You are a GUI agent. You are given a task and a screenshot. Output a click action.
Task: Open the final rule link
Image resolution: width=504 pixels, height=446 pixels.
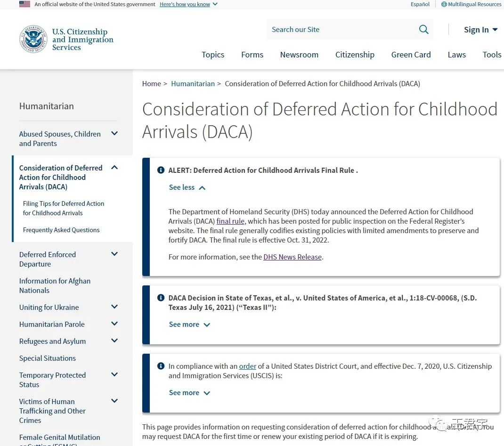point(230,221)
